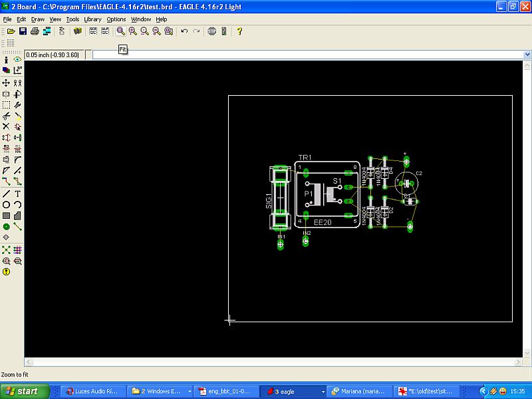Click the Use library books icon

pos(78,31)
